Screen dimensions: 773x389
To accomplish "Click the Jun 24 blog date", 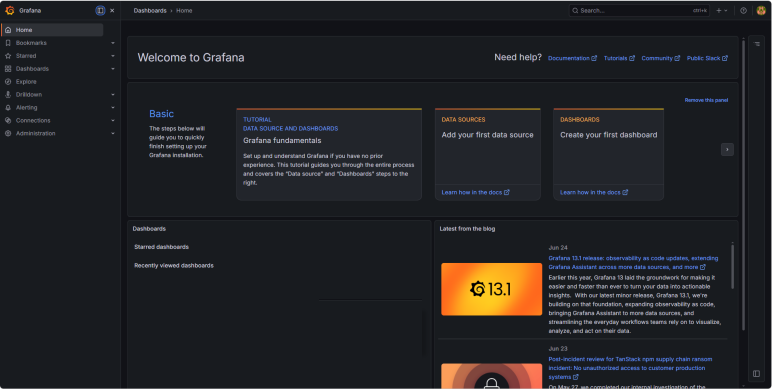I will click(x=558, y=248).
